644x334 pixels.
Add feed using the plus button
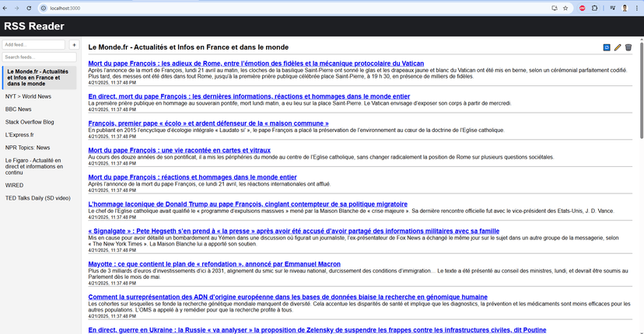pos(74,45)
